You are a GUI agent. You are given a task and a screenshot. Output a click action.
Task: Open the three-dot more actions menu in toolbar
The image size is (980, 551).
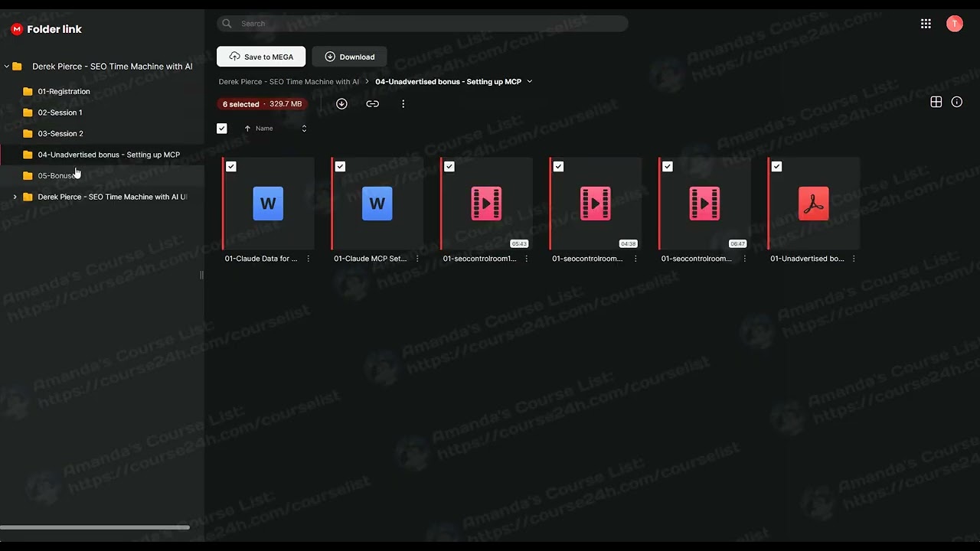[x=403, y=104]
